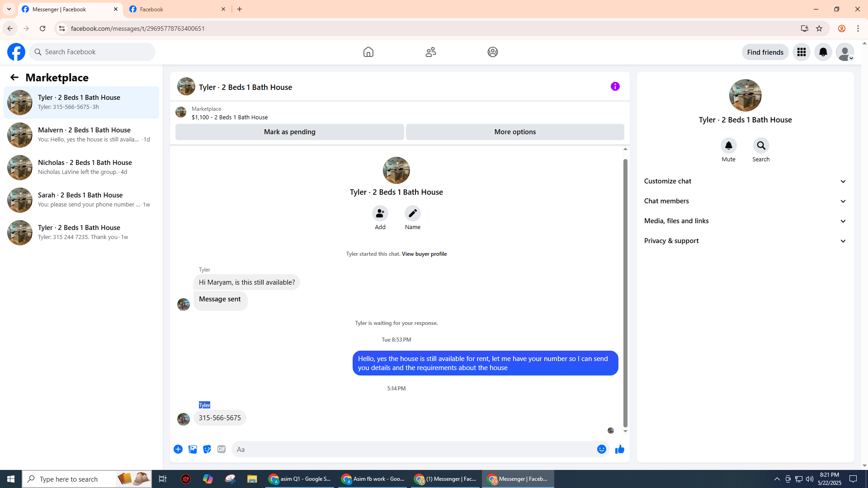Search in conversation magnifier icon
The width and height of the screenshot is (868, 488).
pos(761,145)
